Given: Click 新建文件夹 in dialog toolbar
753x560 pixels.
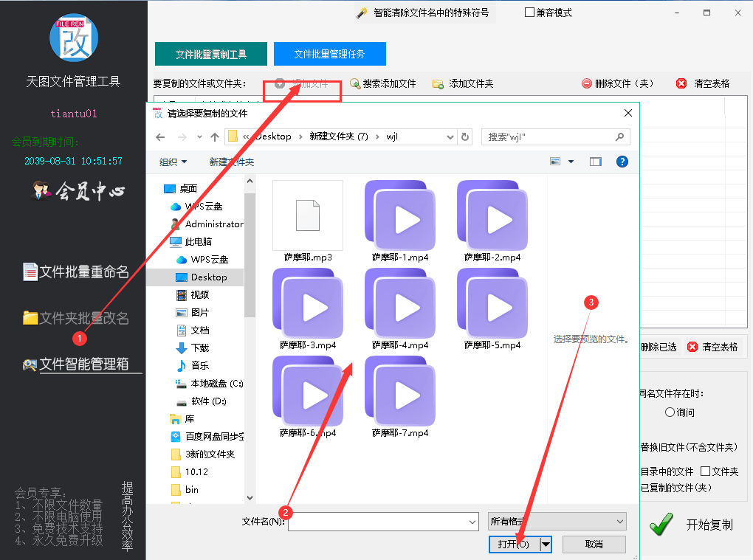Looking at the screenshot, I should pyautogui.click(x=232, y=162).
